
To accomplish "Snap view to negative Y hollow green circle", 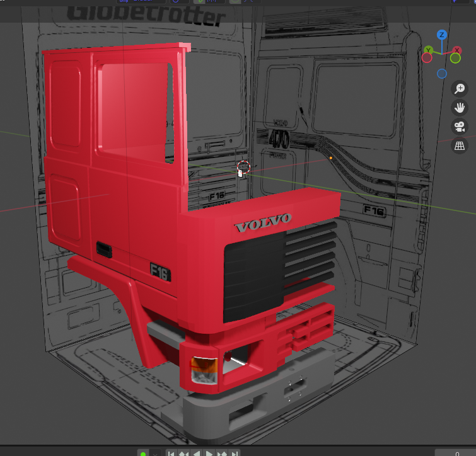I will (x=455, y=58).
